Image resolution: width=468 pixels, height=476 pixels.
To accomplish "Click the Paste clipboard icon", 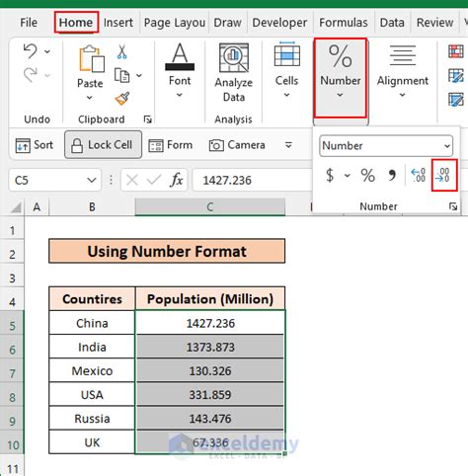I will tap(92, 59).
